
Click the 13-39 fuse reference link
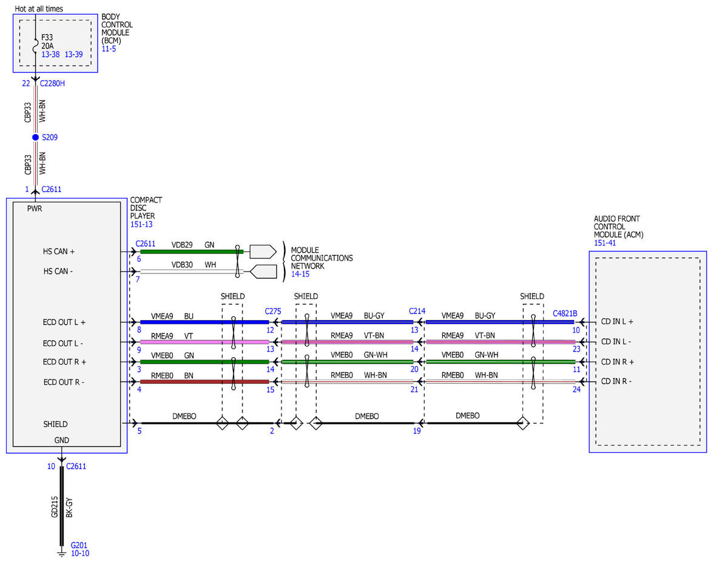tap(74, 54)
